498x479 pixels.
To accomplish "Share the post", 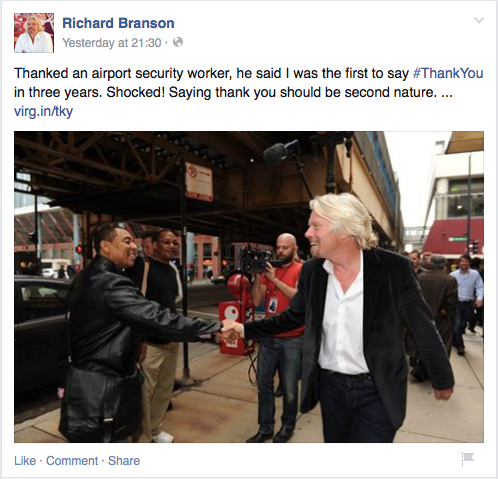I will click(124, 461).
